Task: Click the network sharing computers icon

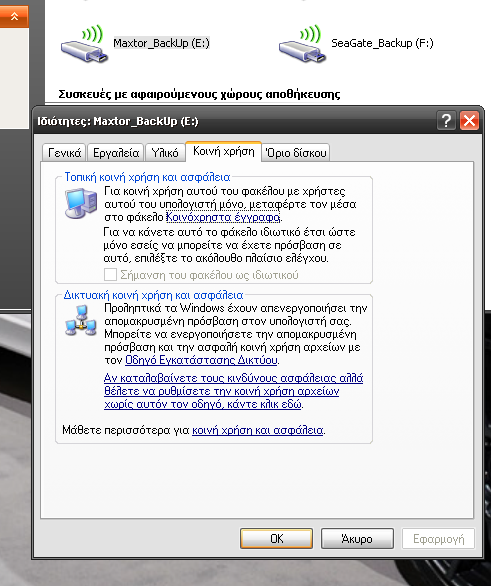Action: pos(81,321)
